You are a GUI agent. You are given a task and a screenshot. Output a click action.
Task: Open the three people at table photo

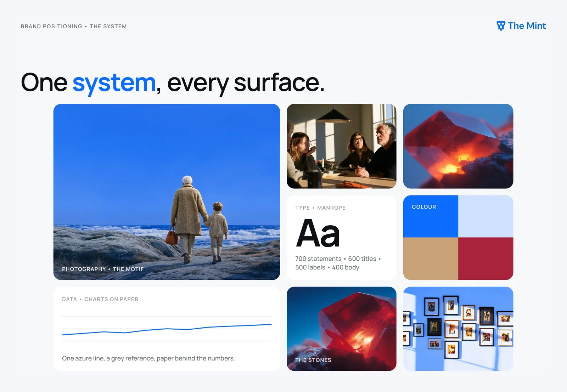(342, 146)
